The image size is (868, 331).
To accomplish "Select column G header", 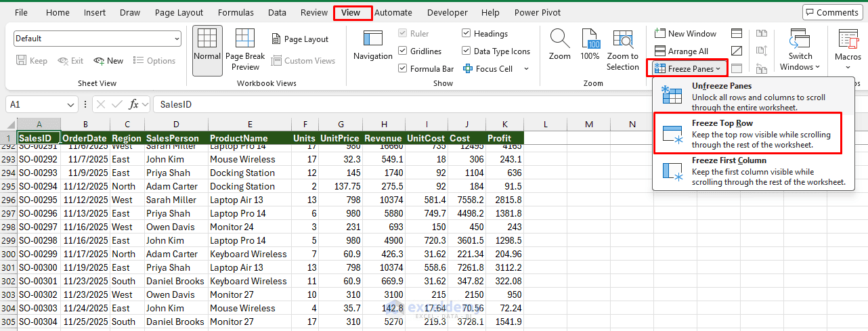I will tap(341, 125).
